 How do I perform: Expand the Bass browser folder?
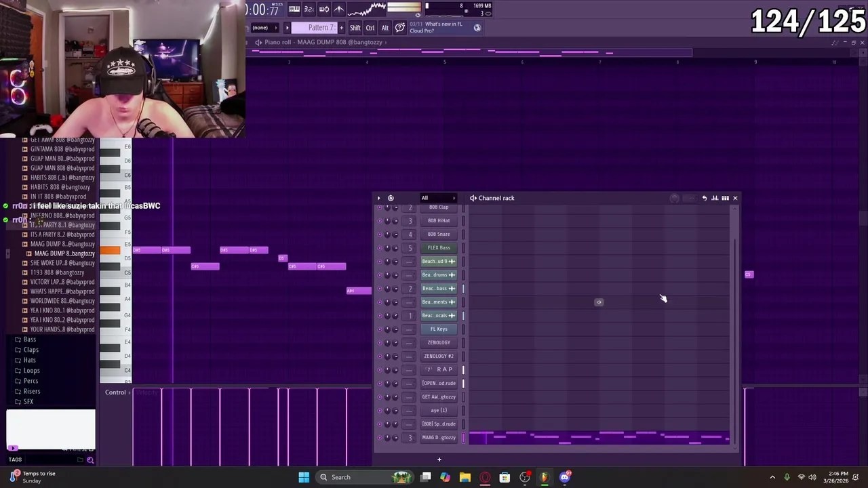point(30,340)
